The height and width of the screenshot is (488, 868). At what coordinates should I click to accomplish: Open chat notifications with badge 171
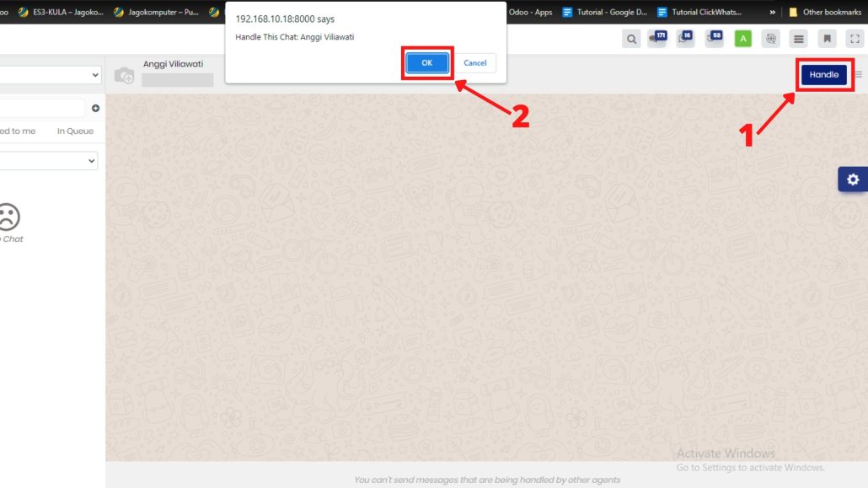pos(657,38)
